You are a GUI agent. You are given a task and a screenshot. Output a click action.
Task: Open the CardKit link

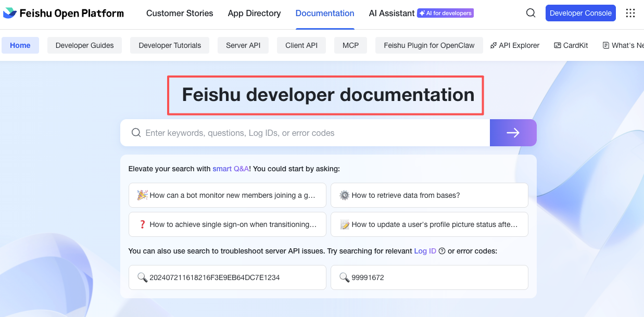(x=571, y=45)
